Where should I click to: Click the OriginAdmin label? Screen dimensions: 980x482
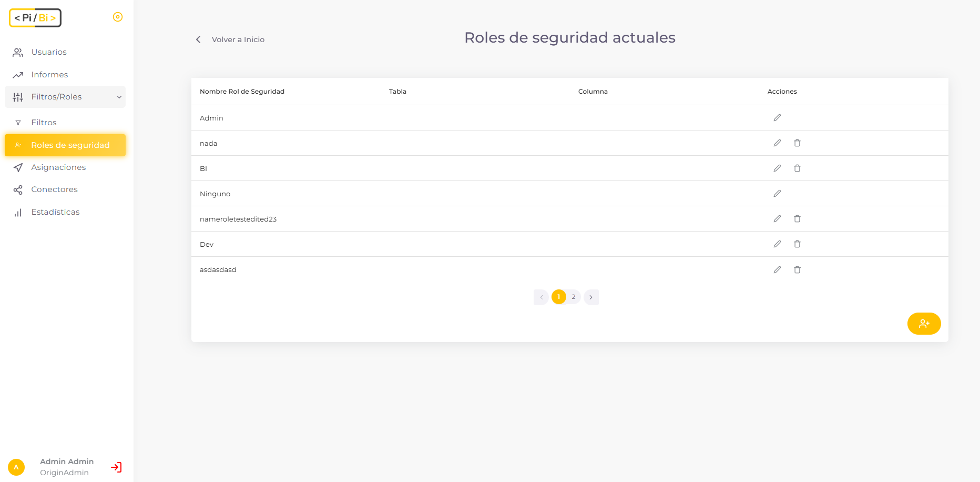tap(64, 473)
